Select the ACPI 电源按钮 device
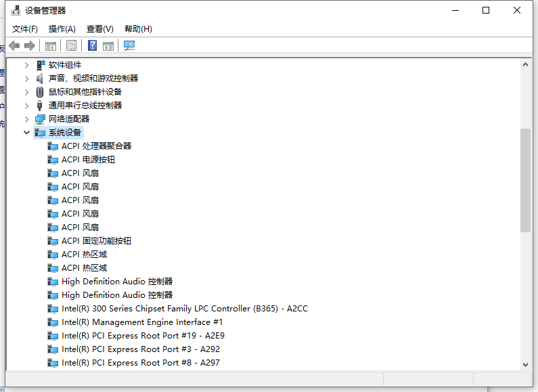Viewport: 538px width, 392px height. 88,160
